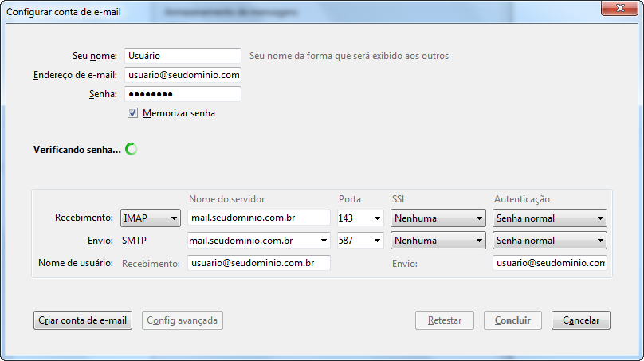Click the Criar conta de e-mail button

[x=84, y=320]
